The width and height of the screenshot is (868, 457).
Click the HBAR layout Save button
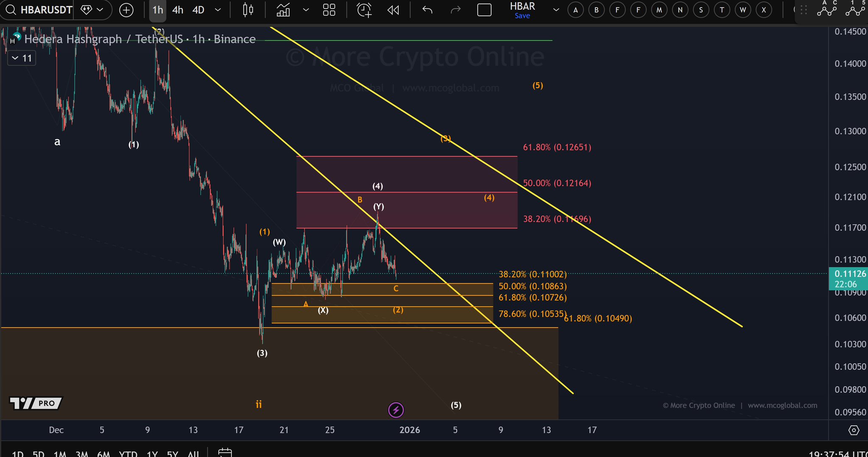tap(522, 16)
